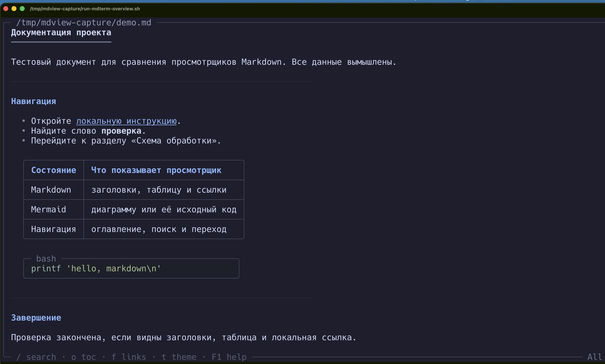Click the yellow minimize window button

click(14, 9)
